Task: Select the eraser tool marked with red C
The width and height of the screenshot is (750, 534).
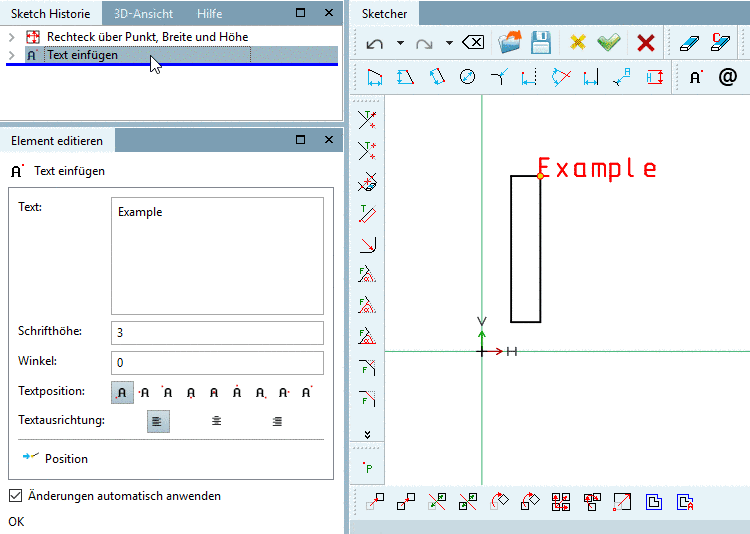Action: (x=720, y=42)
